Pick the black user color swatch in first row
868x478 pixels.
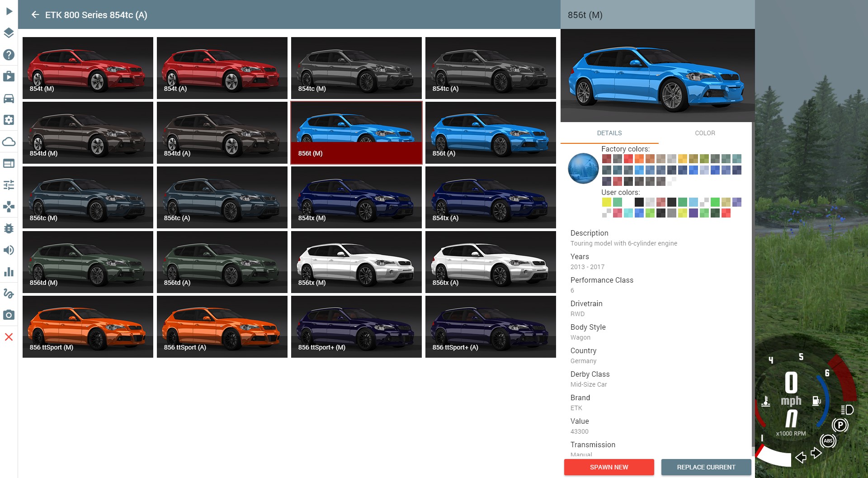pos(639,202)
